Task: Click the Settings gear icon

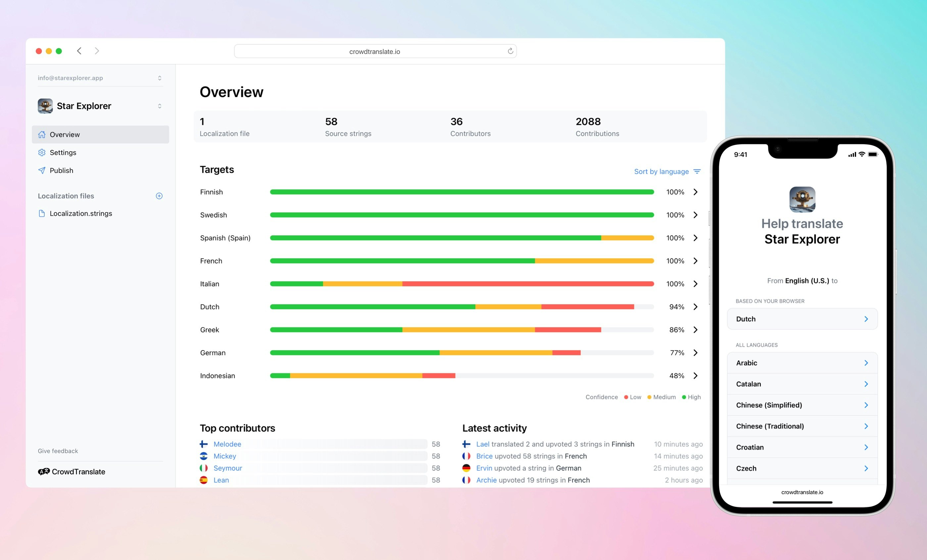Action: coord(42,152)
